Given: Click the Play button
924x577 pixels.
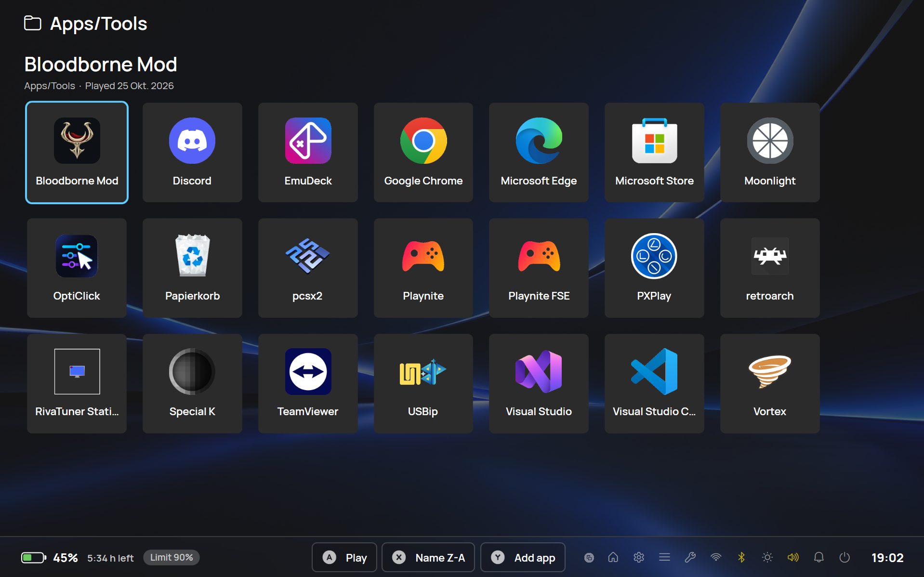Looking at the screenshot, I should coord(344,557).
